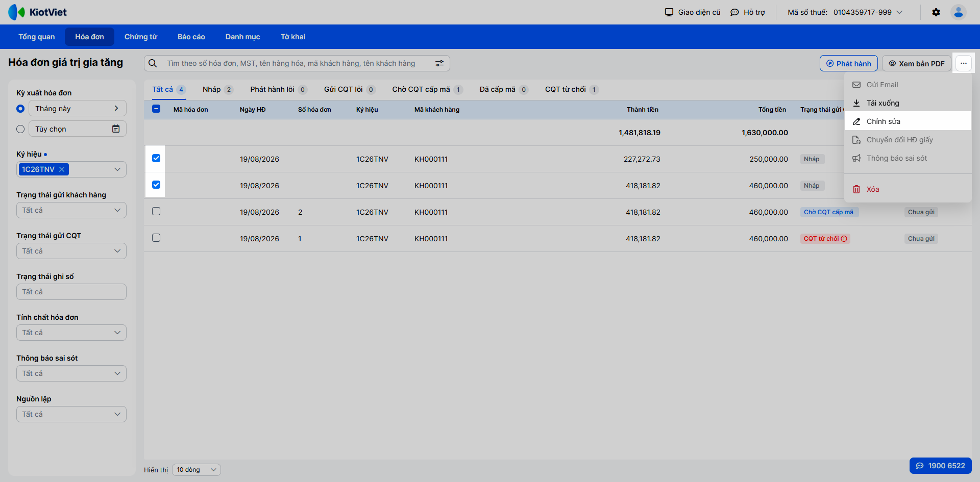Open the Danh mục menu
Viewport: 980px width, 482px height.
pyautogui.click(x=243, y=37)
